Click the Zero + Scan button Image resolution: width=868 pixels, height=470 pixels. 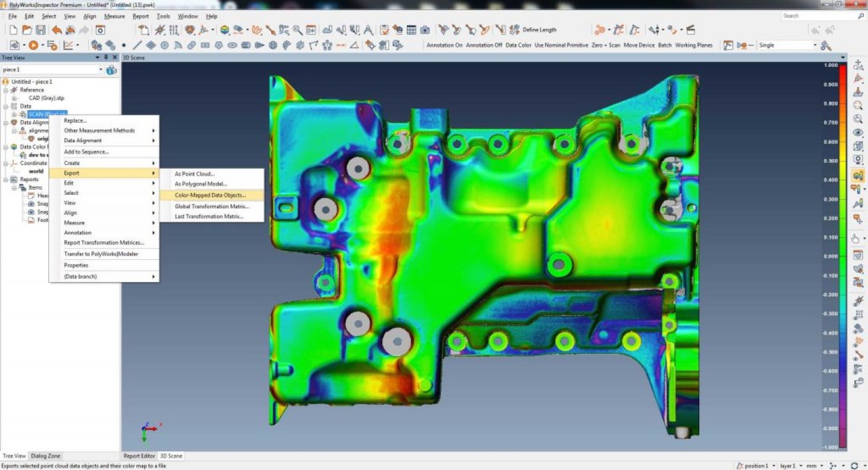click(x=606, y=45)
